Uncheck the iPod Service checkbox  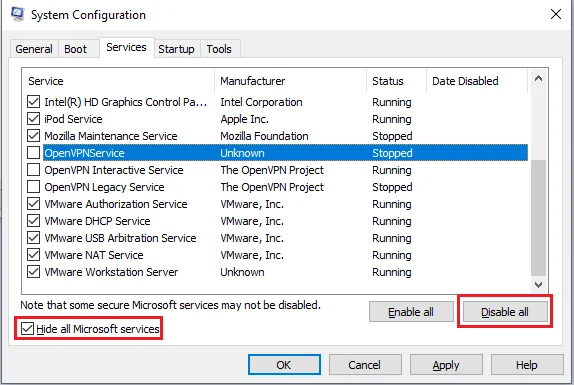[x=33, y=119]
